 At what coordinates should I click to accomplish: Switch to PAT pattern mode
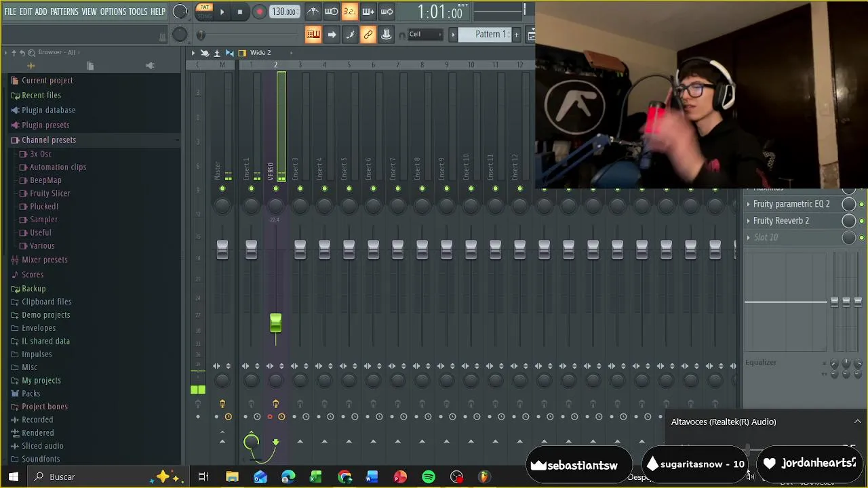coord(203,8)
